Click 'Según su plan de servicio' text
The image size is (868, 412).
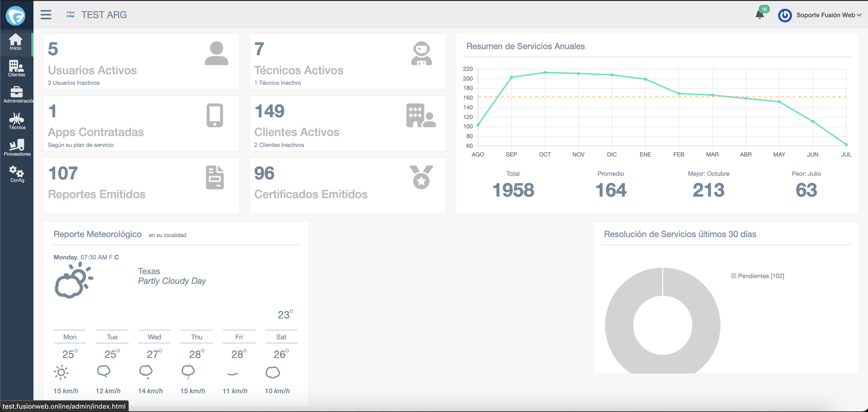[x=81, y=145]
